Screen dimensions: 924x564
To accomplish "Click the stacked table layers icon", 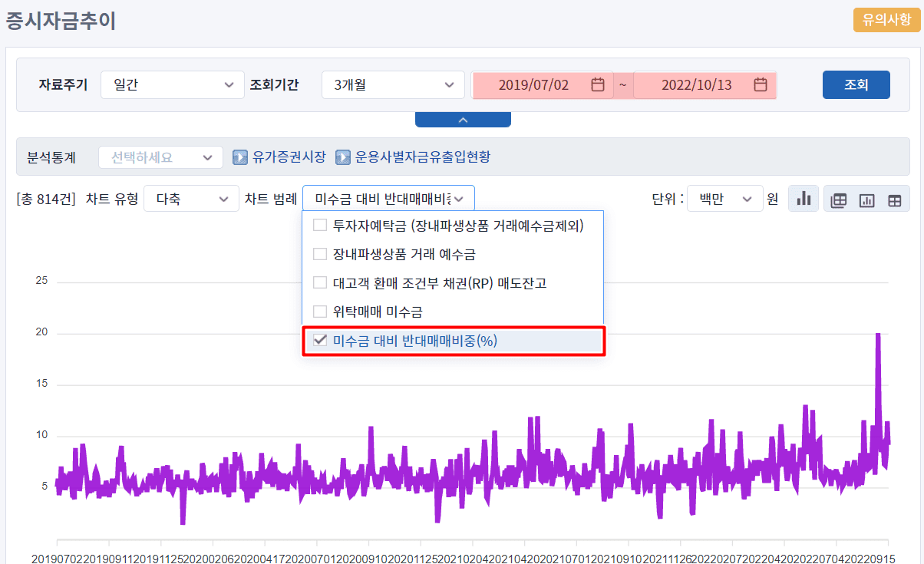I will coord(839,200).
